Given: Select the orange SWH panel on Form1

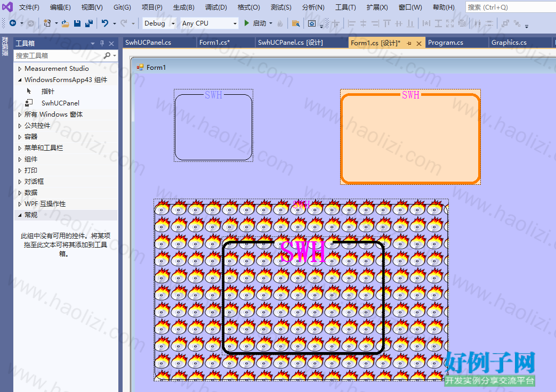Looking at the screenshot, I should coord(410,137).
